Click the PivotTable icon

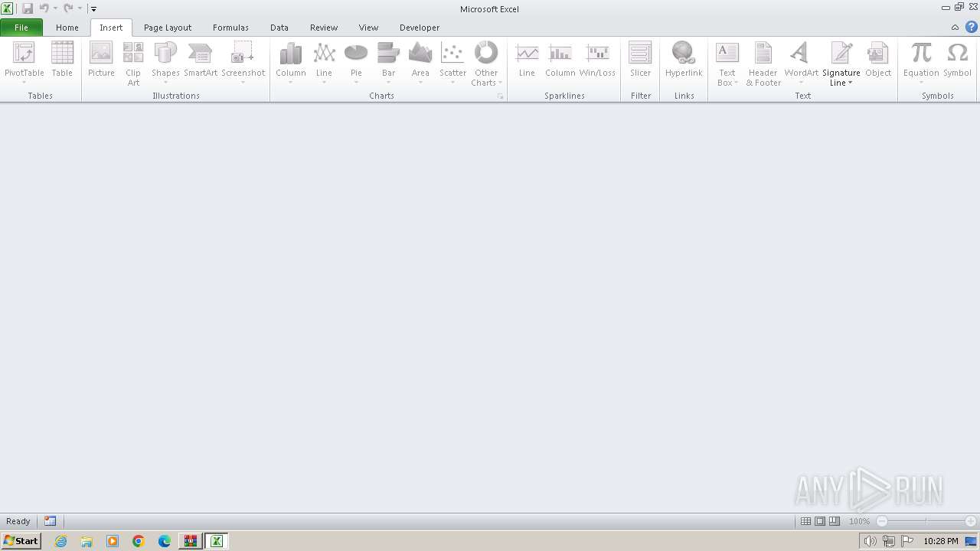24,54
